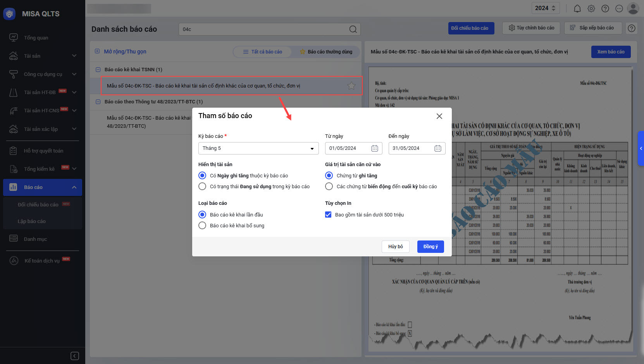The height and width of the screenshot is (364, 644).
Task: Open calendar picker for Đến ngày
Action: pos(437,148)
